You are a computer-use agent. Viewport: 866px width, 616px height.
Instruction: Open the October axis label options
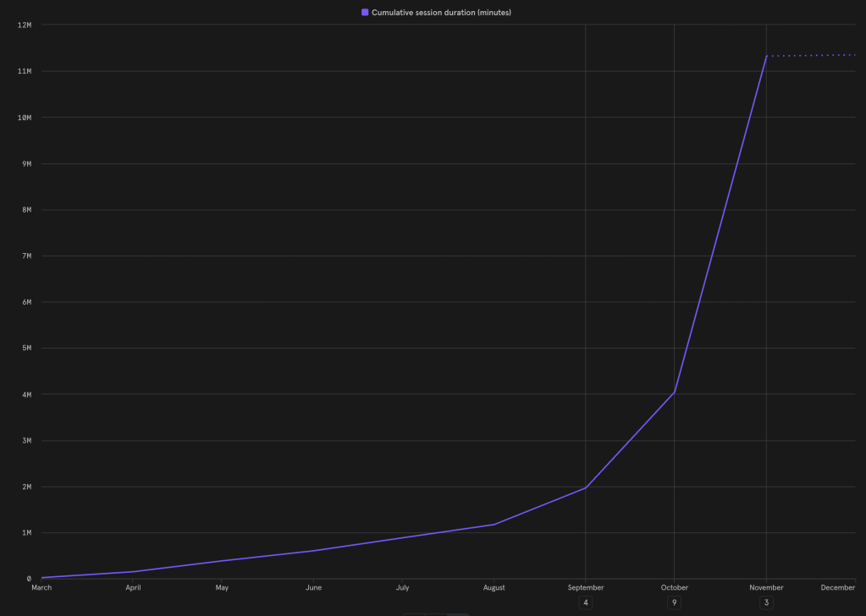674,587
